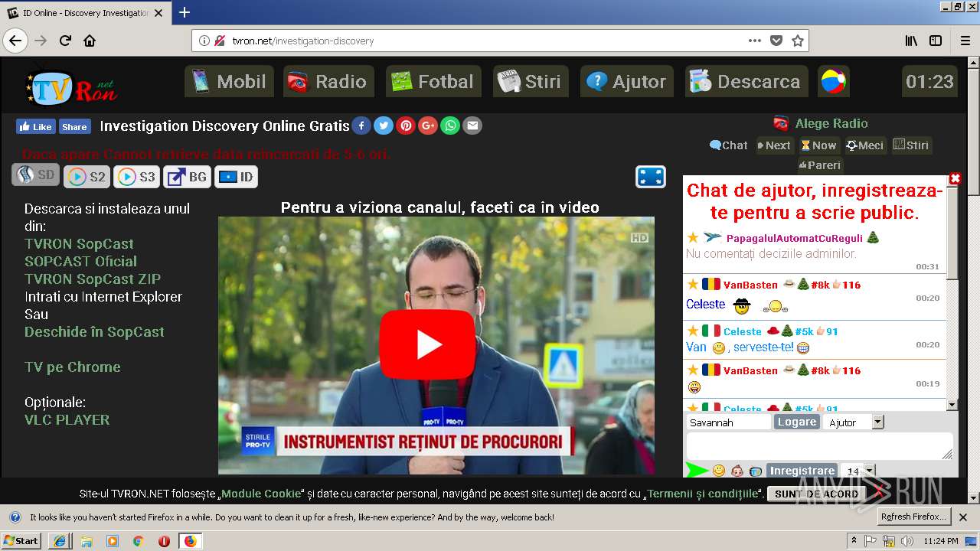Open a new browser tab
This screenshot has width=980, height=551.
[x=185, y=12]
